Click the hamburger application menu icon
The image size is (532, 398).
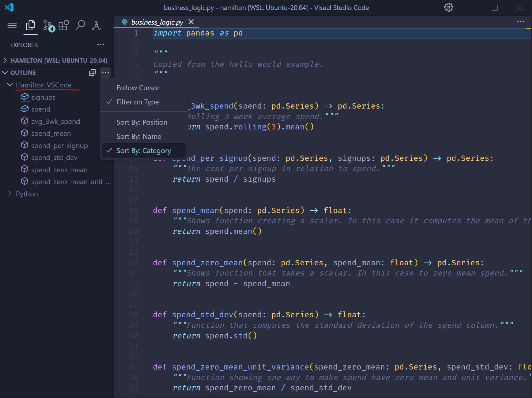(x=12, y=25)
